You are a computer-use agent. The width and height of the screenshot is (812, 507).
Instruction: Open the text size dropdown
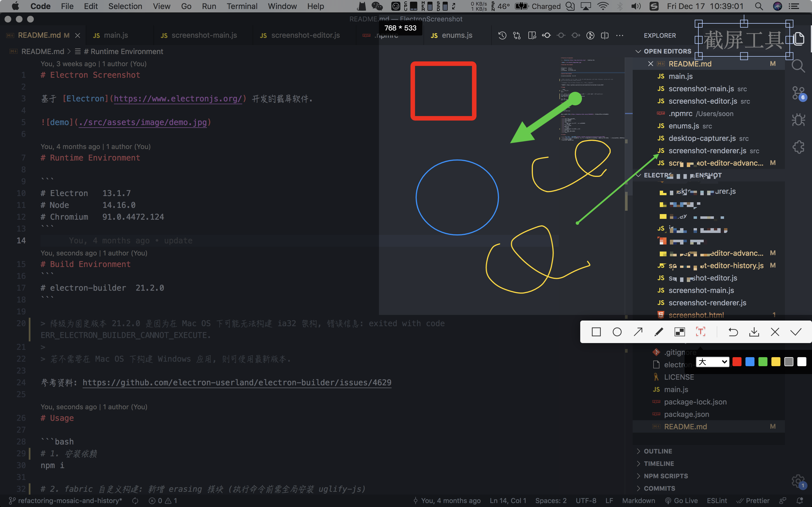tap(712, 362)
